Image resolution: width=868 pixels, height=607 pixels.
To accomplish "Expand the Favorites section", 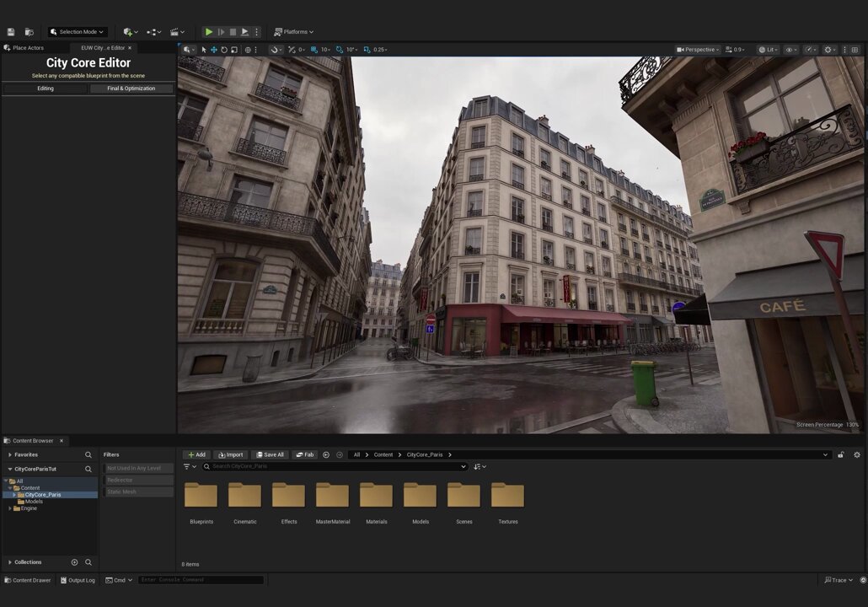I will [10, 454].
